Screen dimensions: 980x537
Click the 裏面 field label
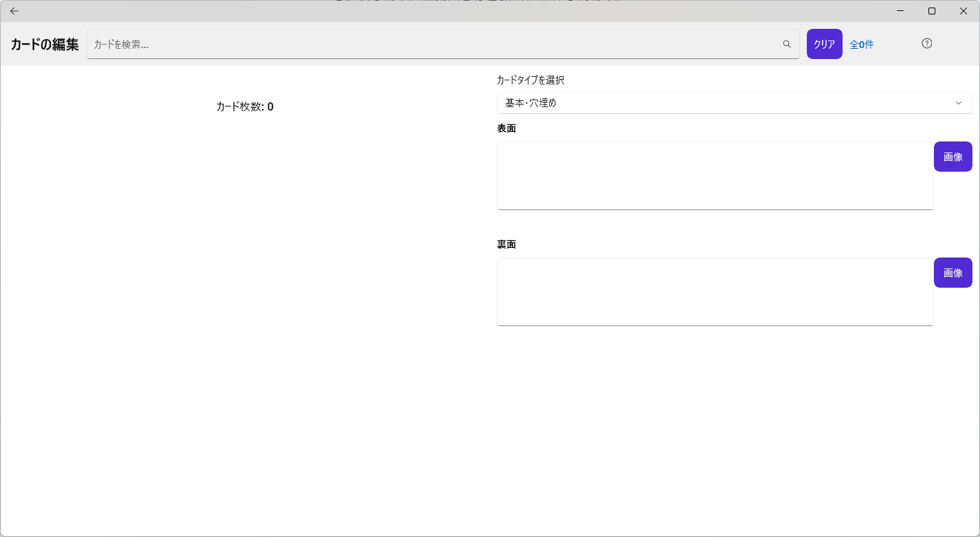click(506, 244)
